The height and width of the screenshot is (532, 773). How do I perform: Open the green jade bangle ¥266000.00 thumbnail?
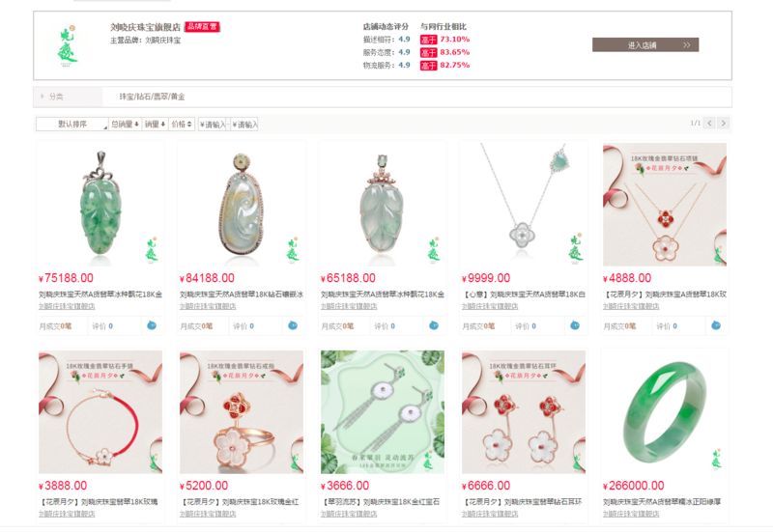click(x=665, y=412)
